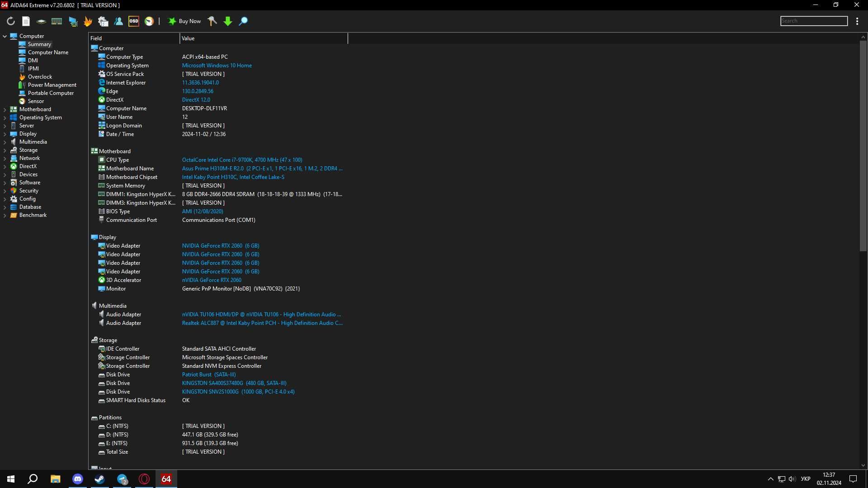This screenshot has height=488, width=868.
Task: Open the Intel Kaby Point H310C chipset link
Action: click(x=233, y=177)
